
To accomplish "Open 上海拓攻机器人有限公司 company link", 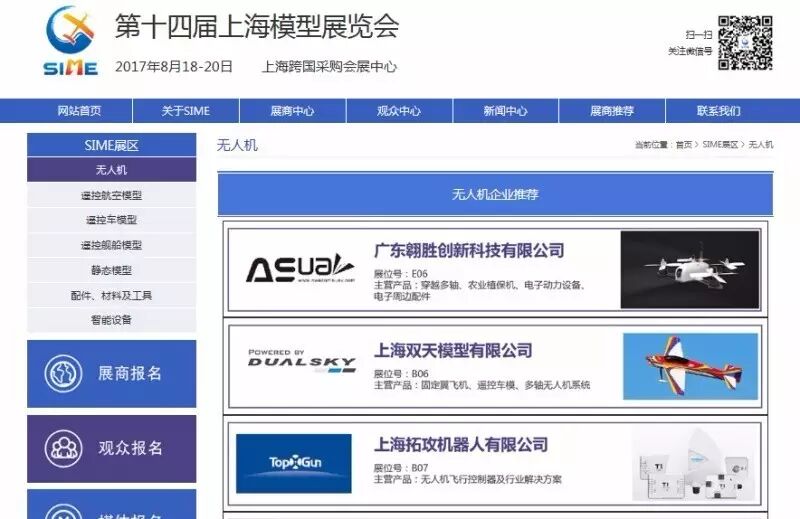I will coord(461,444).
